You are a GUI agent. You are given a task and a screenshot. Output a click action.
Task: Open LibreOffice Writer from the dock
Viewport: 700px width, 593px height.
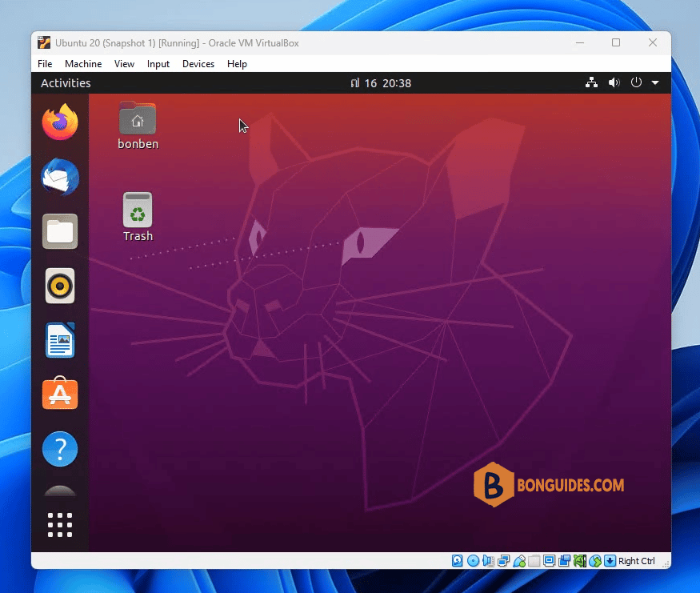point(60,340)
